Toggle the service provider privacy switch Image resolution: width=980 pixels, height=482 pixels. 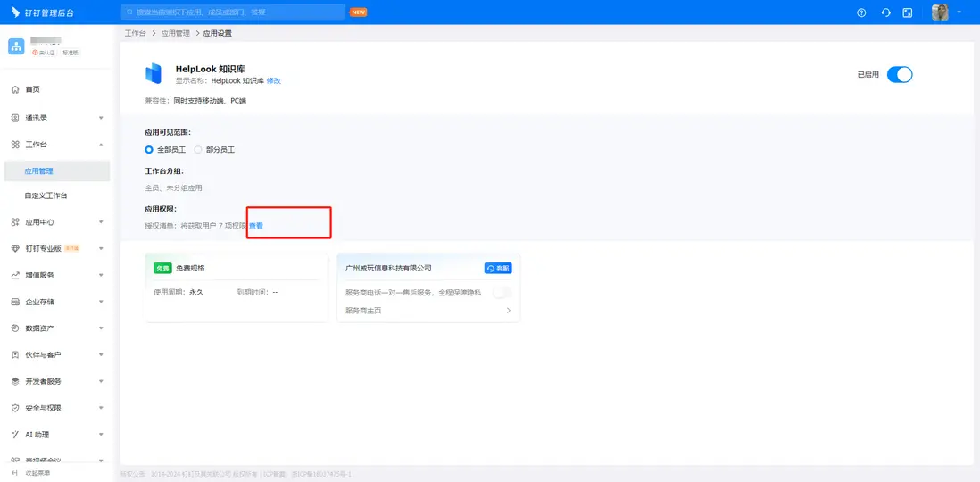502,292
